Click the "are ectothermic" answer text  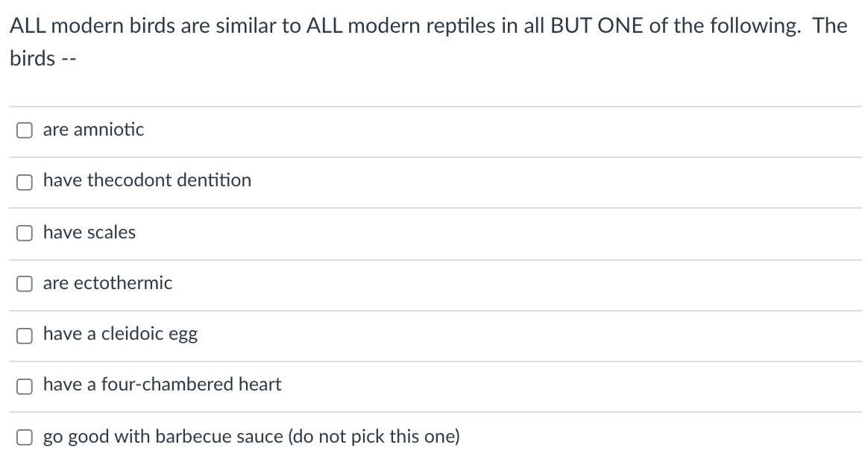[107, 283]
